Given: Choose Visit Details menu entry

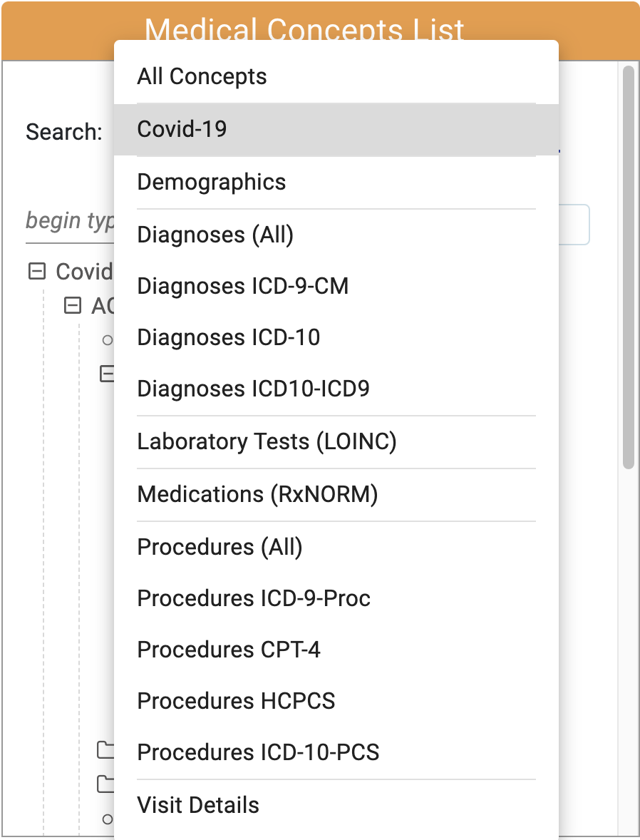Looking at the screenshot, I should pyautogui.click(x=198, y=805).
